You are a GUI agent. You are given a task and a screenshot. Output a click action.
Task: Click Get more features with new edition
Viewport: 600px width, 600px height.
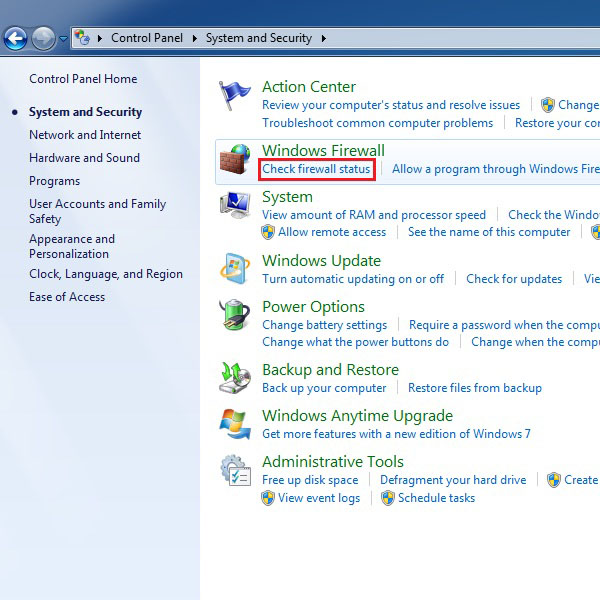pos(396,434)
